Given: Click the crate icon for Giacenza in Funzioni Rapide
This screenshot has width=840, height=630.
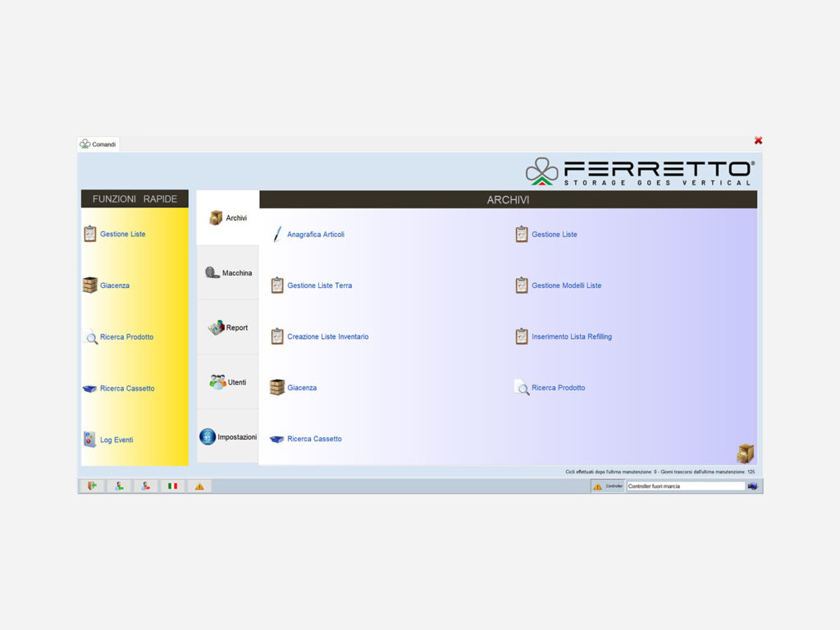Looking at the screenshot, I should (x=90, y=285).
